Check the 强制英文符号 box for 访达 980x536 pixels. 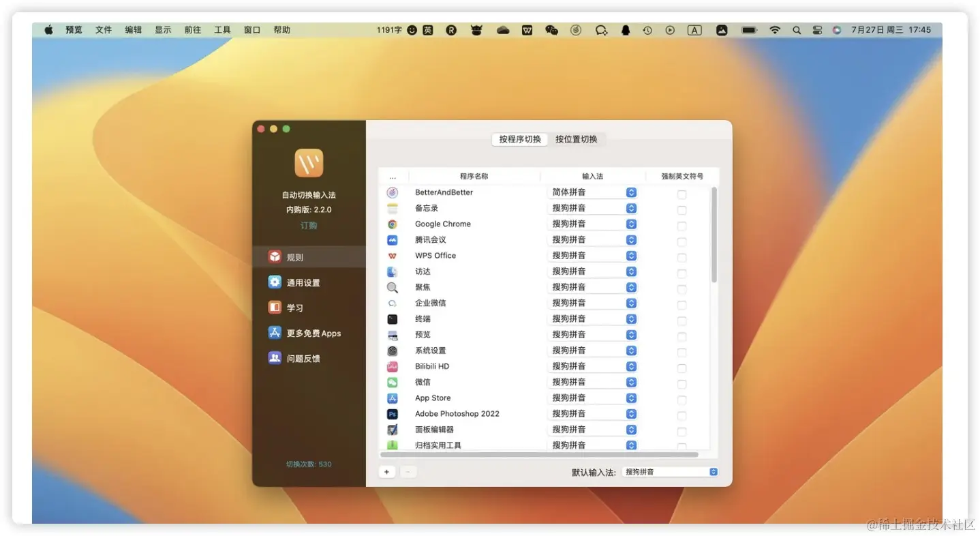click(x=682, y=273)
